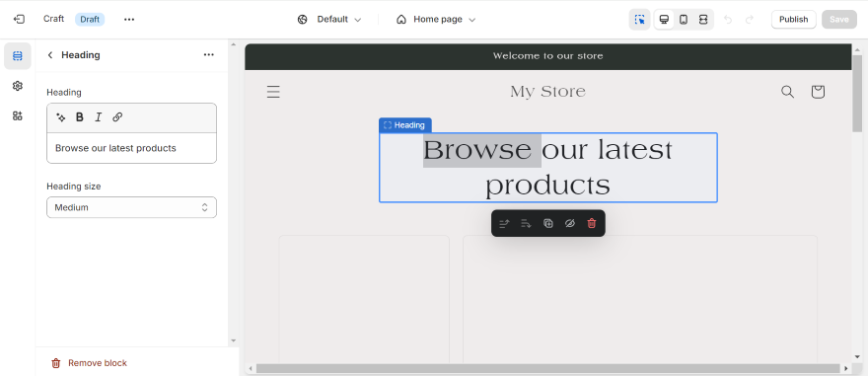
Task: Click the exit editor icon
Action: 19,20
